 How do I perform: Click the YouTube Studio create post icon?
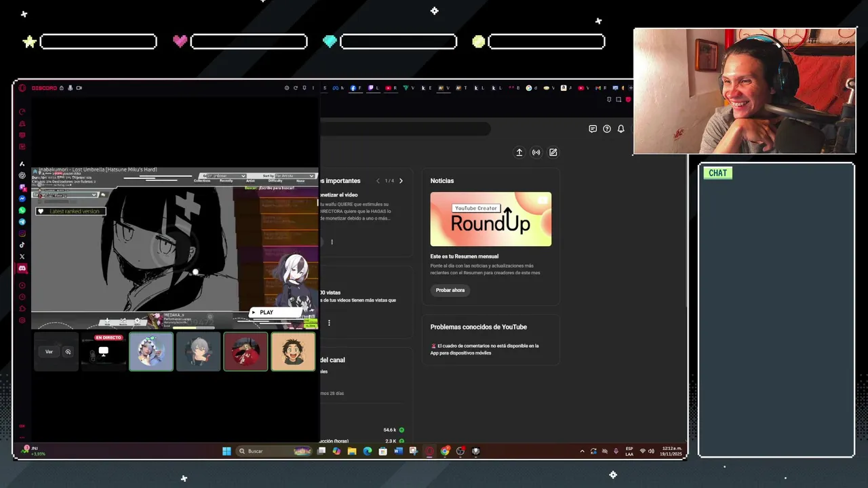(553, 152)
